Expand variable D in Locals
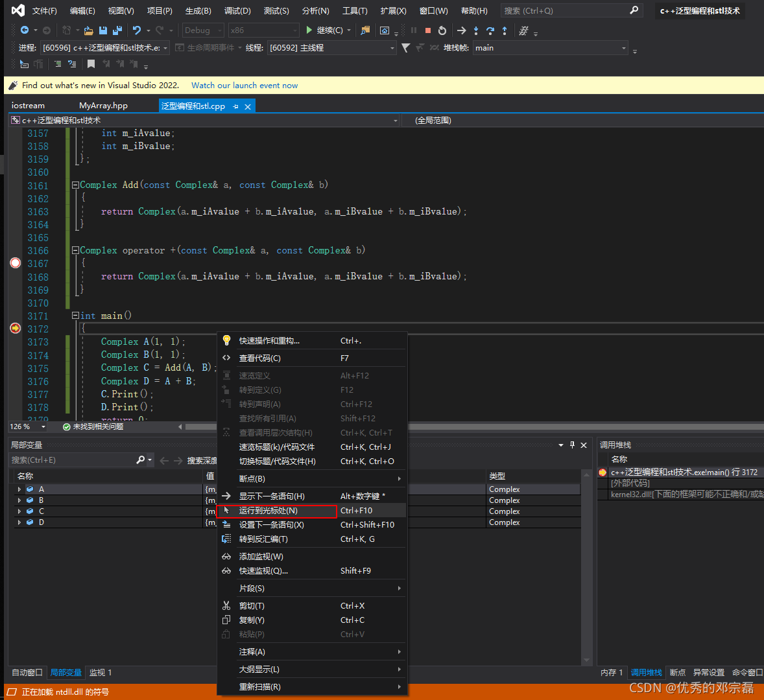The height and width of the screenshot is (700, 764). (19, 522)
